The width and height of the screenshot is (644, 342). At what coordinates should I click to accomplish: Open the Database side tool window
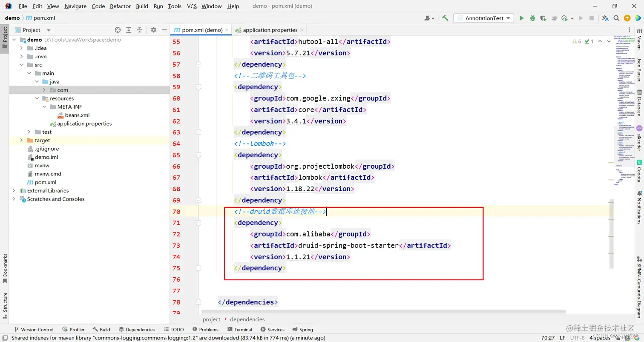639,103
